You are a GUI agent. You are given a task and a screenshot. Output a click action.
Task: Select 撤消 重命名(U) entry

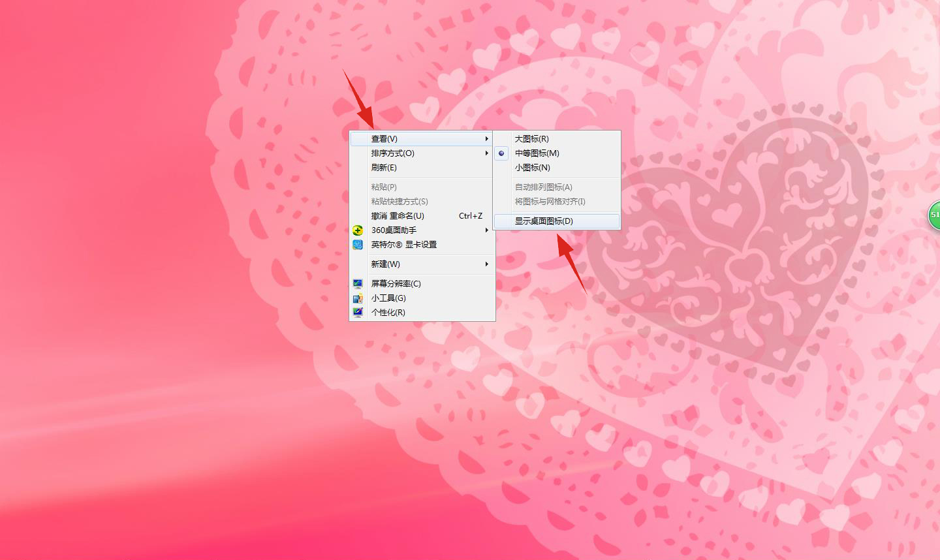click(x=422, y=216)
